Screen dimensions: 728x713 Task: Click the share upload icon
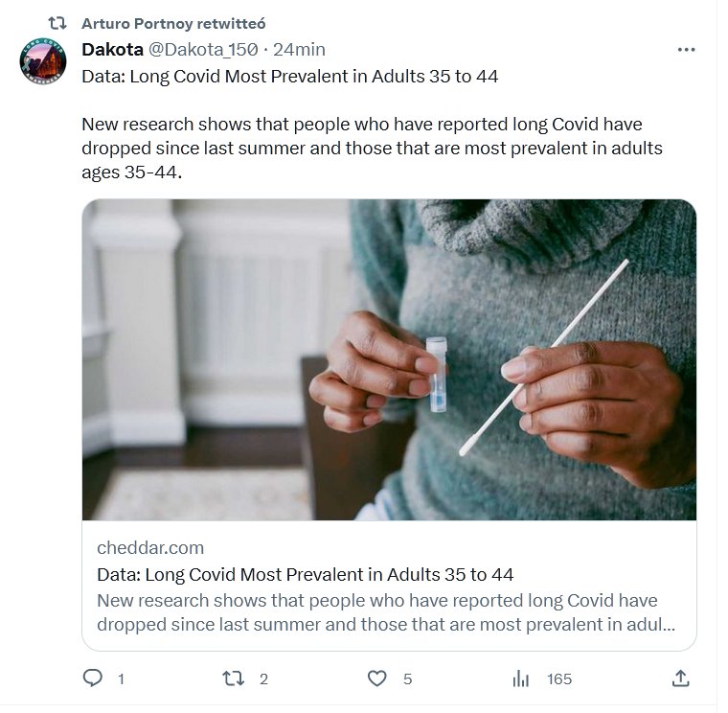680,678
